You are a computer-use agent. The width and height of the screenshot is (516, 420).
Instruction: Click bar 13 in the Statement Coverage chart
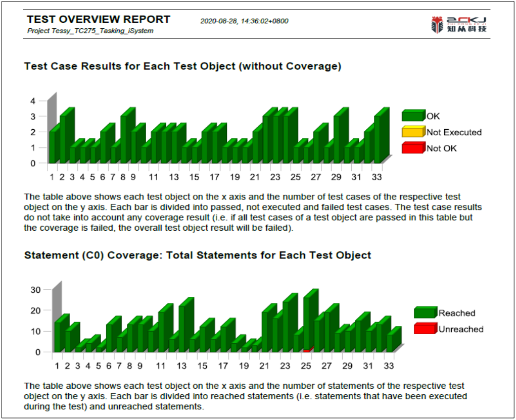point(183,328)
